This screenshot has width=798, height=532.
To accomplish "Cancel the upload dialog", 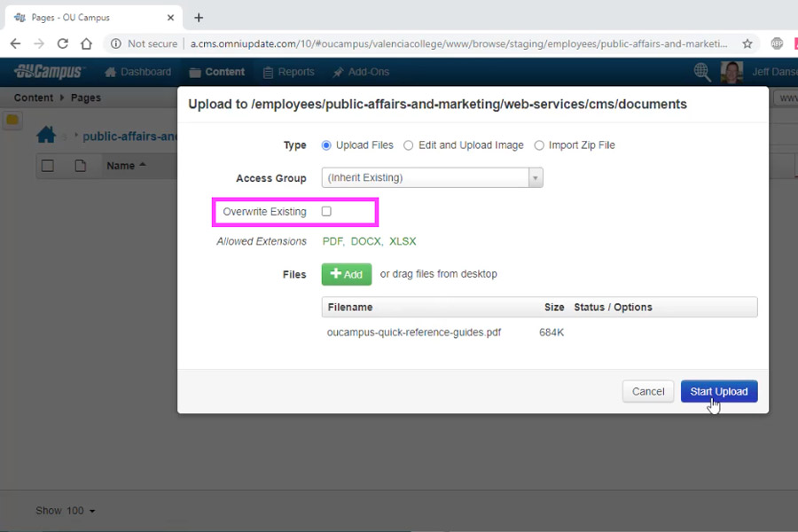I will (x=648, y=391).
